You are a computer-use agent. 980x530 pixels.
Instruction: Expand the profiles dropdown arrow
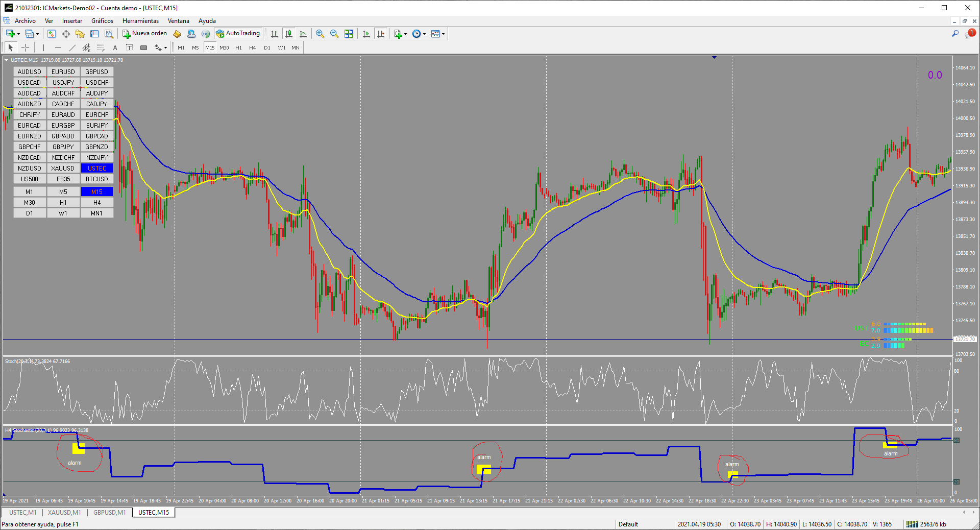click(37, 34)
